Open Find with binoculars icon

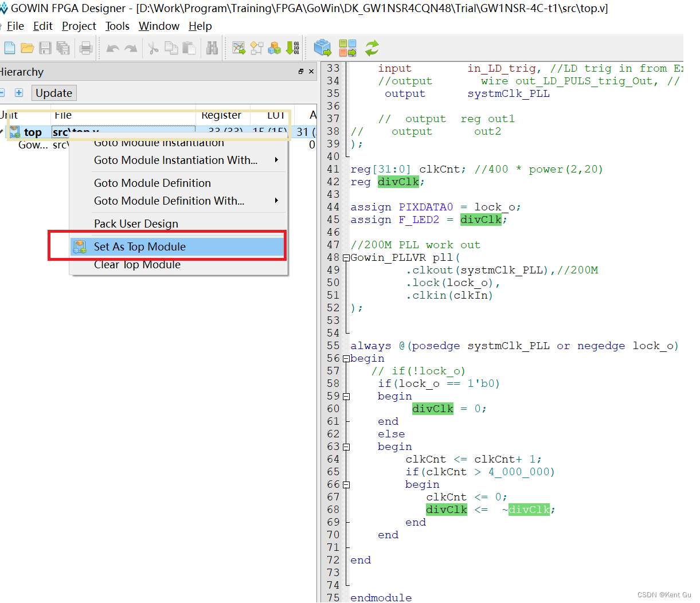(x=212, y=48)
